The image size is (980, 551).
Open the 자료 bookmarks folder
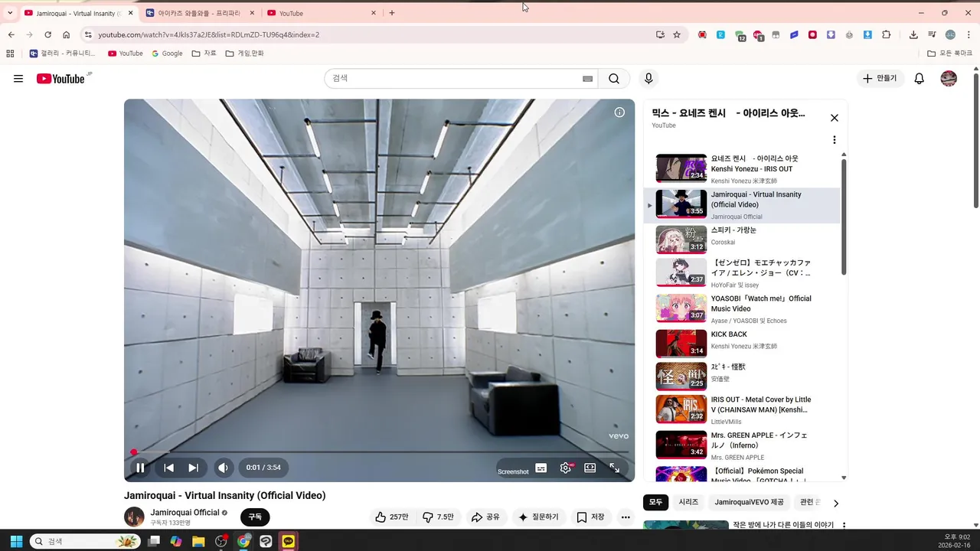pyautogui.click(x=204, y=54)
